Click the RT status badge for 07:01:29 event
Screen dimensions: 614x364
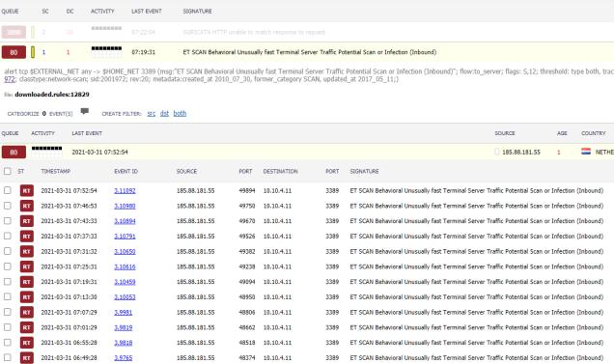[x=27, y=327]
